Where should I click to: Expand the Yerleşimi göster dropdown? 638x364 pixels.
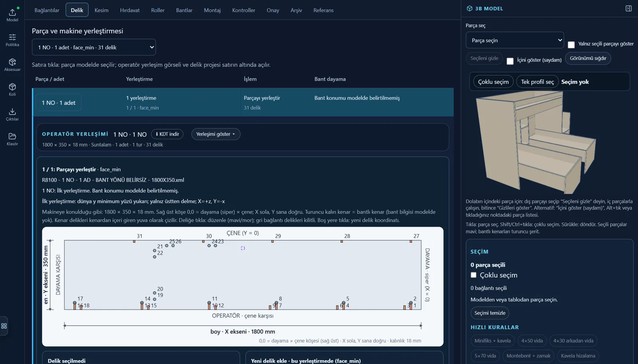(x=216, y=134)
